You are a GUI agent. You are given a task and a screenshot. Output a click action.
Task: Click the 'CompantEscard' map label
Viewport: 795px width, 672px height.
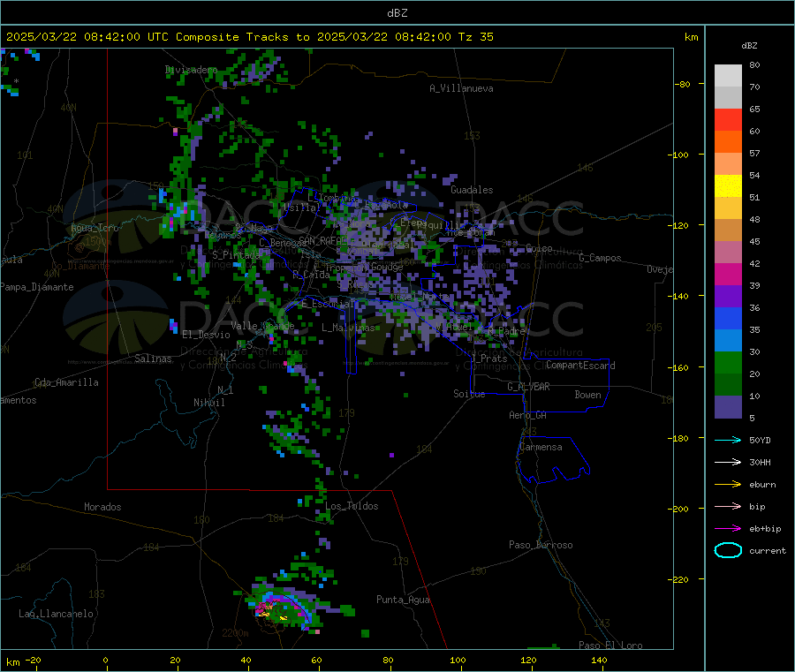click(x=580, y=366)
